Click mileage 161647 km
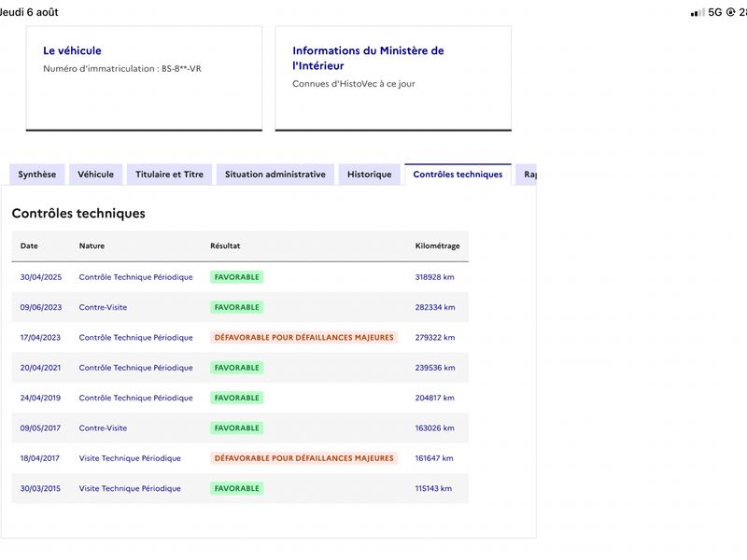This screenshot has width=747, height=560. (434, 458)
